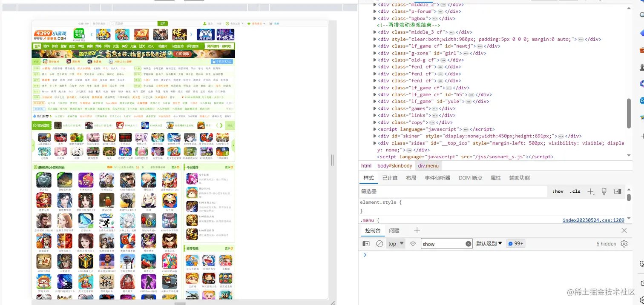
Task: Click in the 筛选器 styles filter field
Action: point(453,191)
